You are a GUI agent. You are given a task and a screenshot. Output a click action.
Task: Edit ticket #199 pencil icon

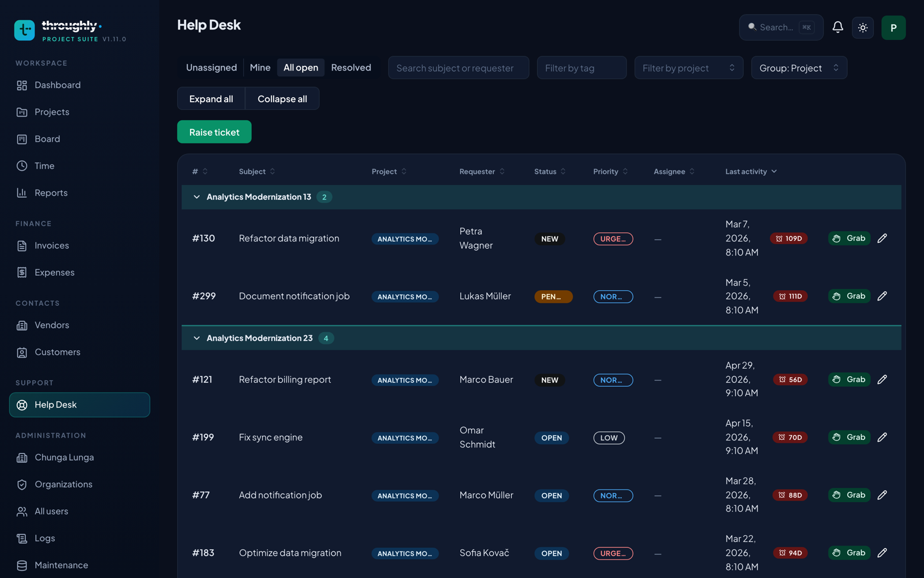click(x=882, y=437)
